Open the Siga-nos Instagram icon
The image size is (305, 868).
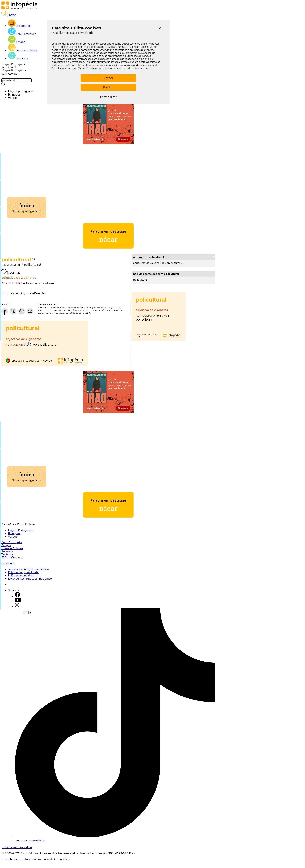(x=17, y=605)
